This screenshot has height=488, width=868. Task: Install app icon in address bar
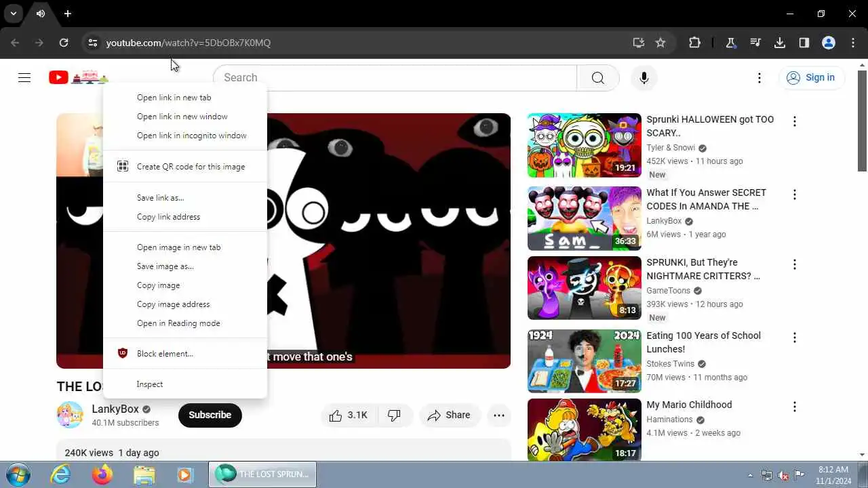coord(638,43)
